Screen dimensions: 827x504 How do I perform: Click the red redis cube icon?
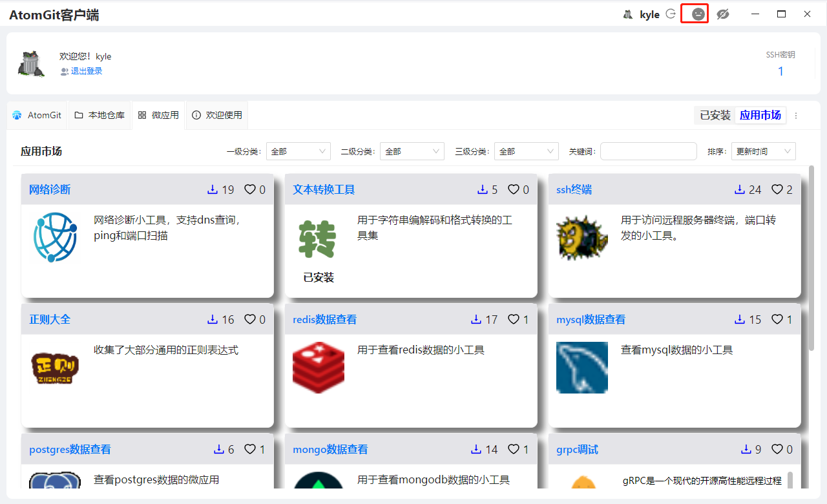tap(319, 368)
